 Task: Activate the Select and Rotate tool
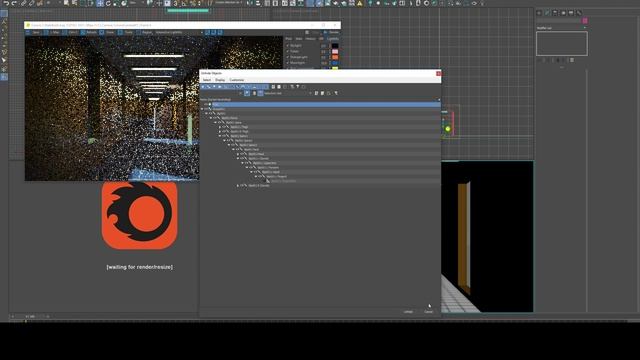coord(108,3)
